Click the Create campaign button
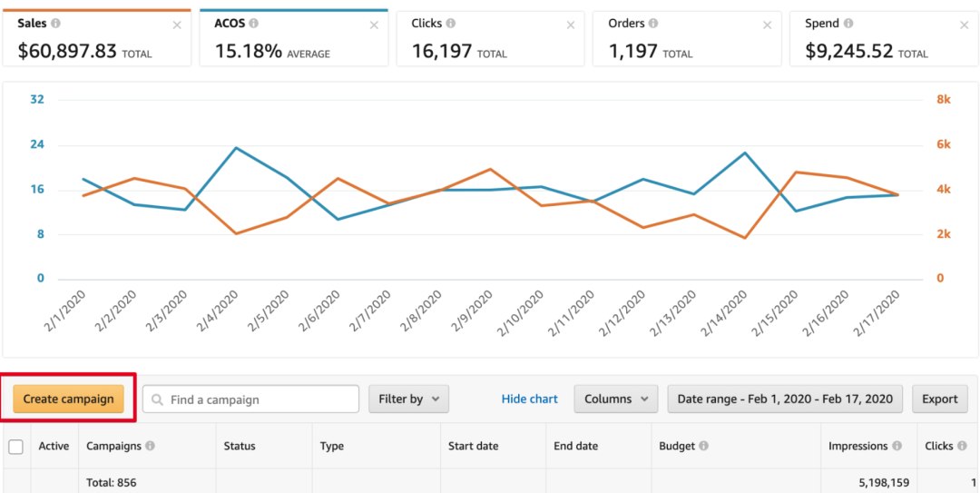980x493 pixels. [68, 399]
